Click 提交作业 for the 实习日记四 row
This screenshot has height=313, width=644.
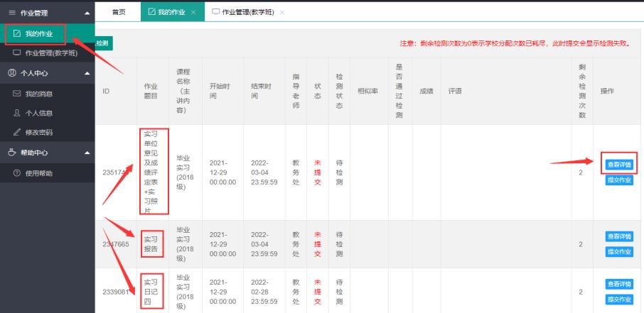tap(618, 299)
